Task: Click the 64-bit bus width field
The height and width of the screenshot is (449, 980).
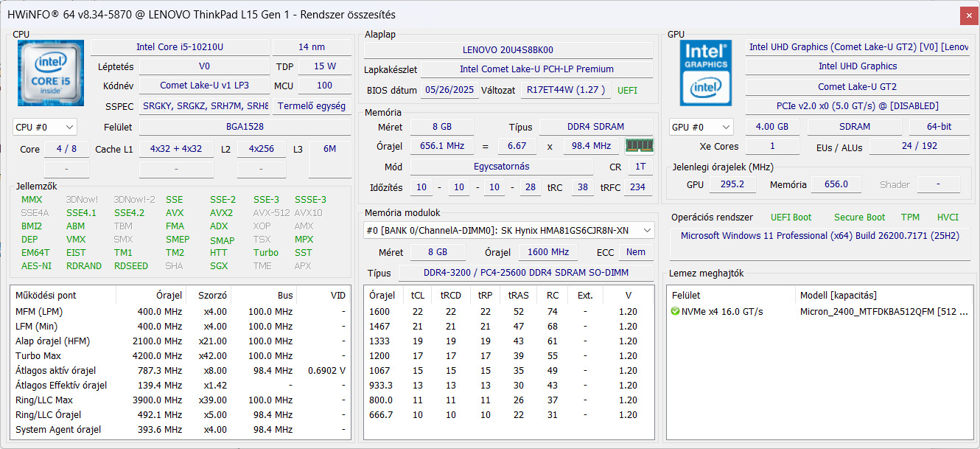Action: click(939, 127)
